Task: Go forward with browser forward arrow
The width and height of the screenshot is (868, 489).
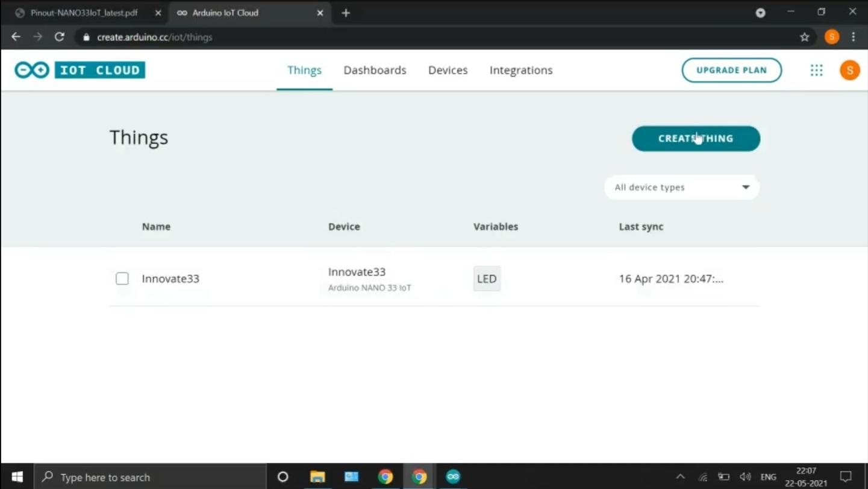Action: (x=38, y=37)
